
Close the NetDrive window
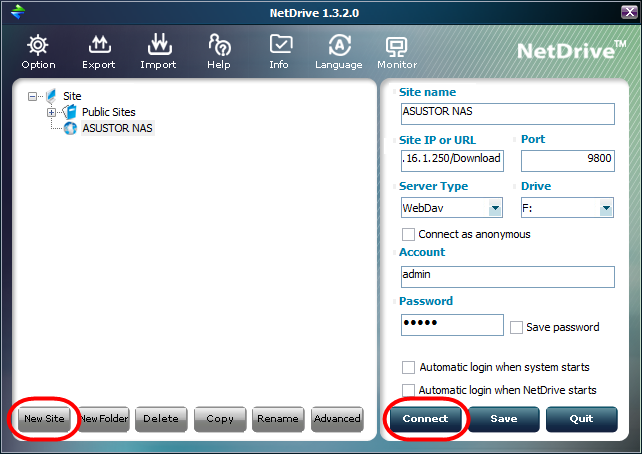(628, 12)
